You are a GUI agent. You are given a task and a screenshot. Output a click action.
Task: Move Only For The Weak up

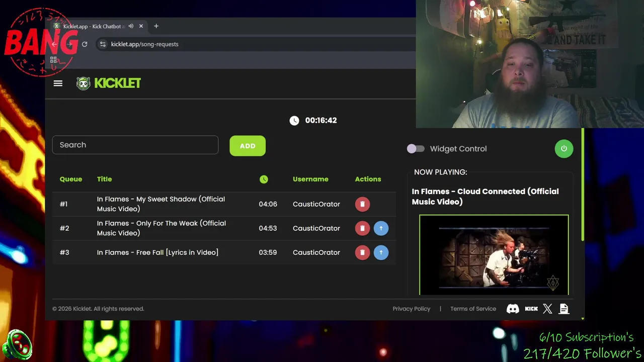[x=381, y=228]
